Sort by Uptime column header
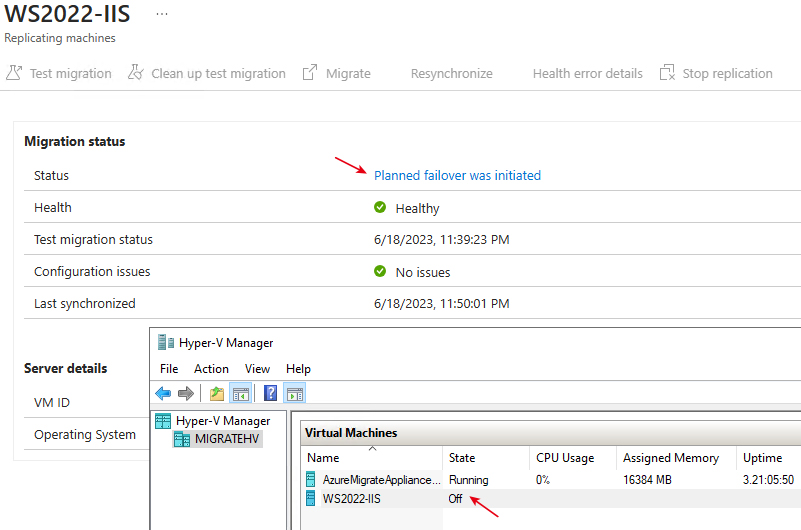801x530 pixels. click(x=769, y=457)
